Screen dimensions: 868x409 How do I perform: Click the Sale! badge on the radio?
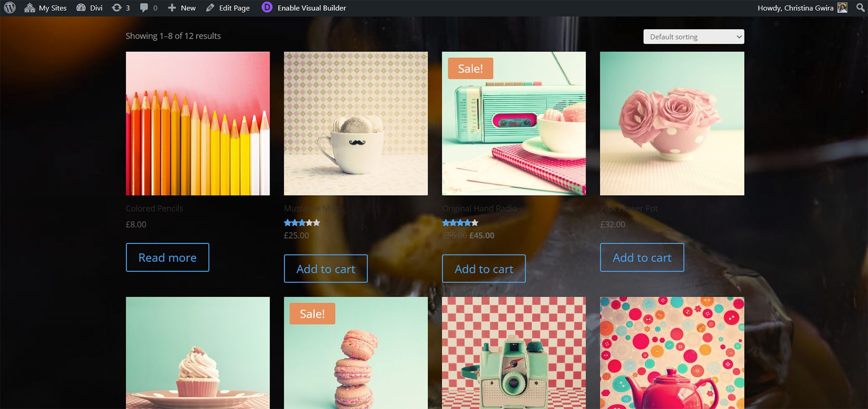pos(470,68)
